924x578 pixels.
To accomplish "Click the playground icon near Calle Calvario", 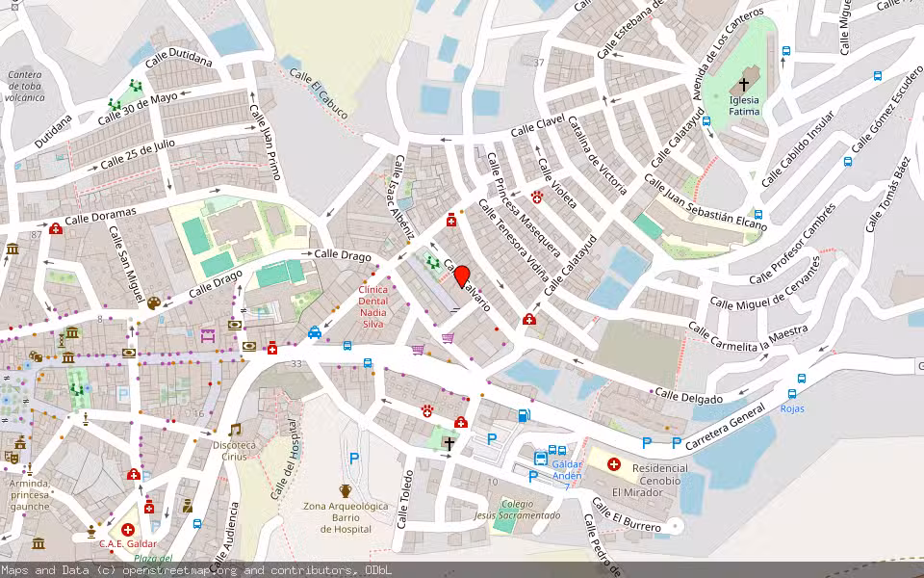I will coord(433,262).
